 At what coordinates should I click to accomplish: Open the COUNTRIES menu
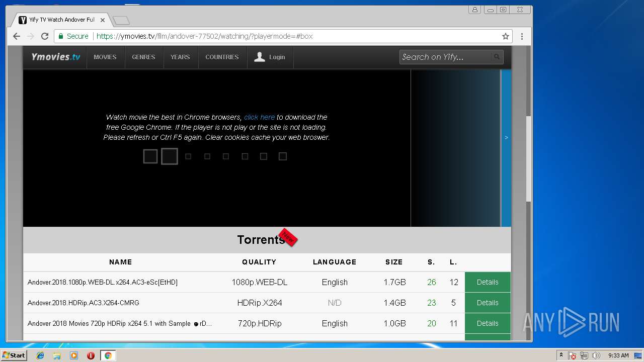pos(222,57)
